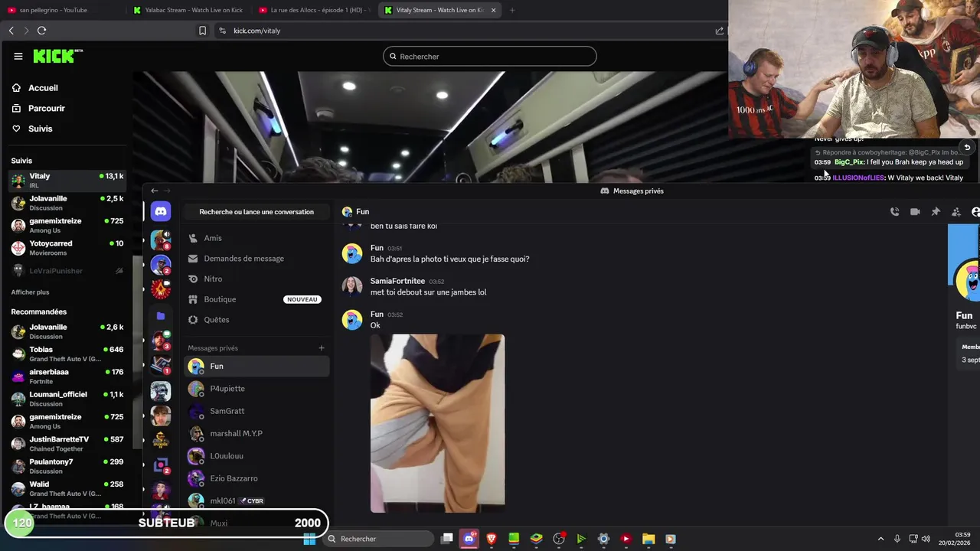
Task: Click the reply arrow button in Kick chat
Action: tap(967, 148)
